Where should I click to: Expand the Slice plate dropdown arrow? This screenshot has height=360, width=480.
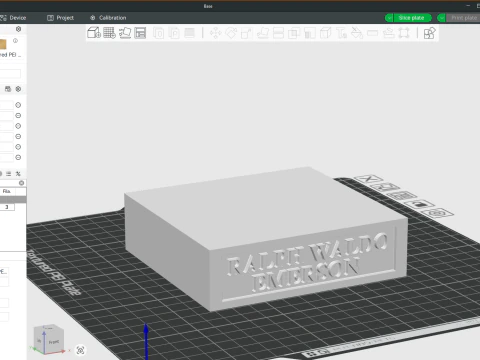(389, 18)
